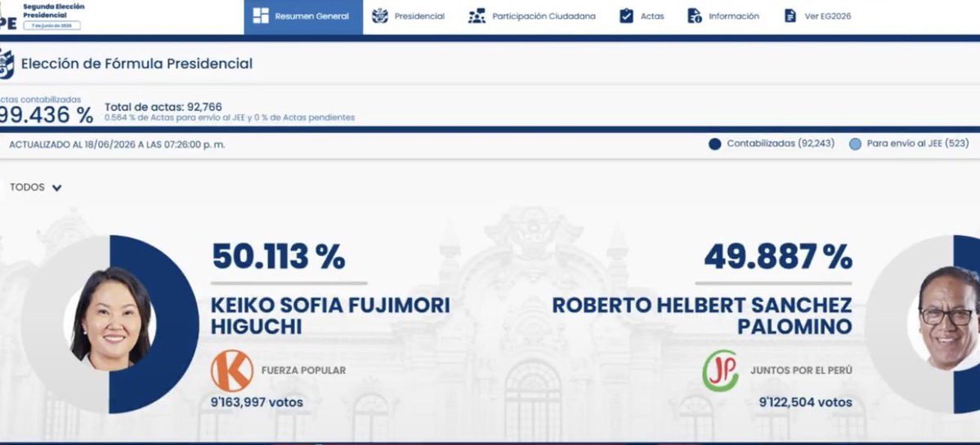Click the ACTUALIZADO AL 18/06/2026 timestamp
Screen dimensions: 980x445
117,145
